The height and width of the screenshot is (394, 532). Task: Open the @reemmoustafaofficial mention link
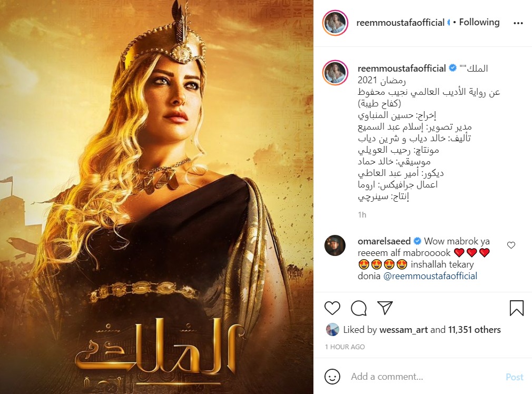(430, 276)
